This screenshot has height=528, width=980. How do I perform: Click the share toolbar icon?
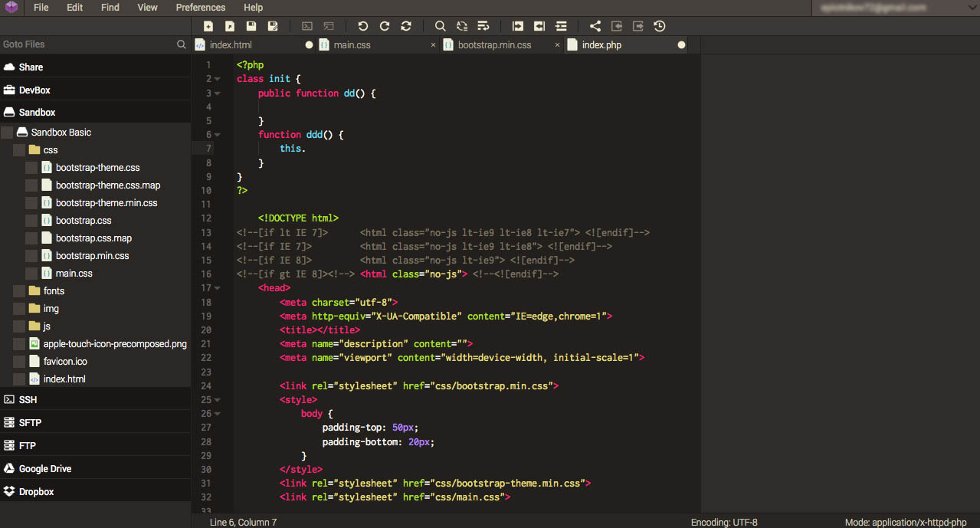point(595,26)
